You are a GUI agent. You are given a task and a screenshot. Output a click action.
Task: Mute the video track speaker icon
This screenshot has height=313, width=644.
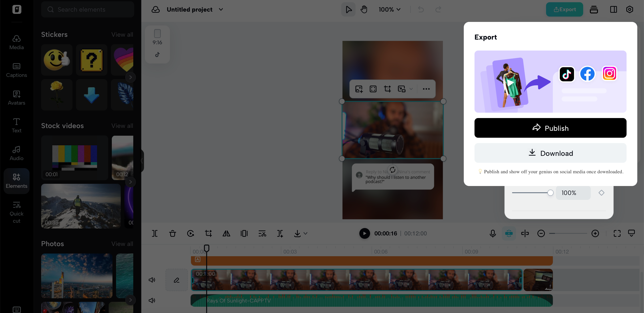(x=152, y=280)
